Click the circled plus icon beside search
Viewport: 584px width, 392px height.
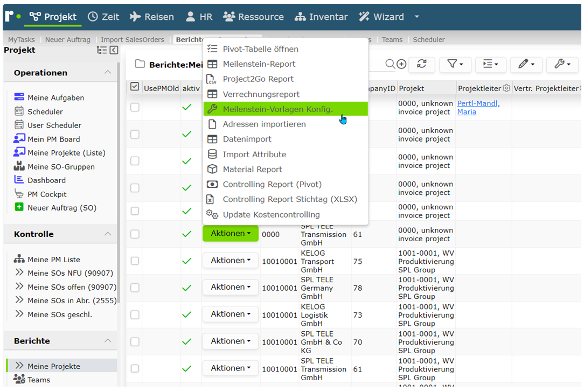(401, 64)
